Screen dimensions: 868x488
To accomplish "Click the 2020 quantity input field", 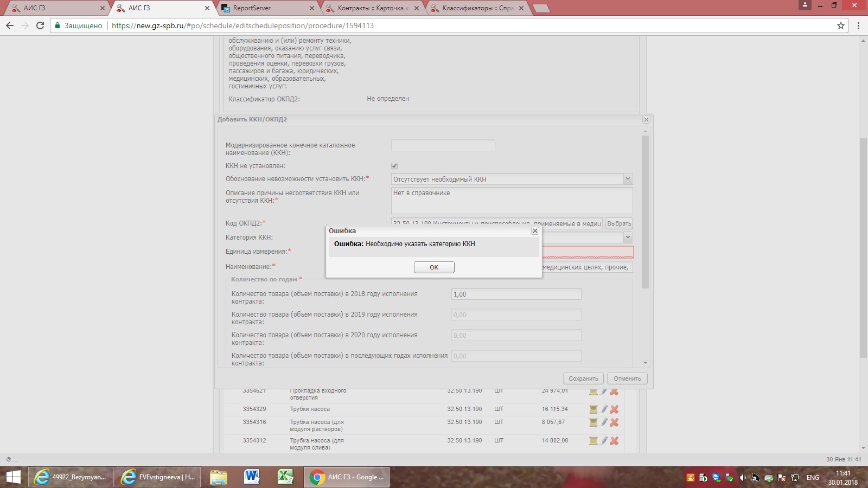I will point(516,335).
